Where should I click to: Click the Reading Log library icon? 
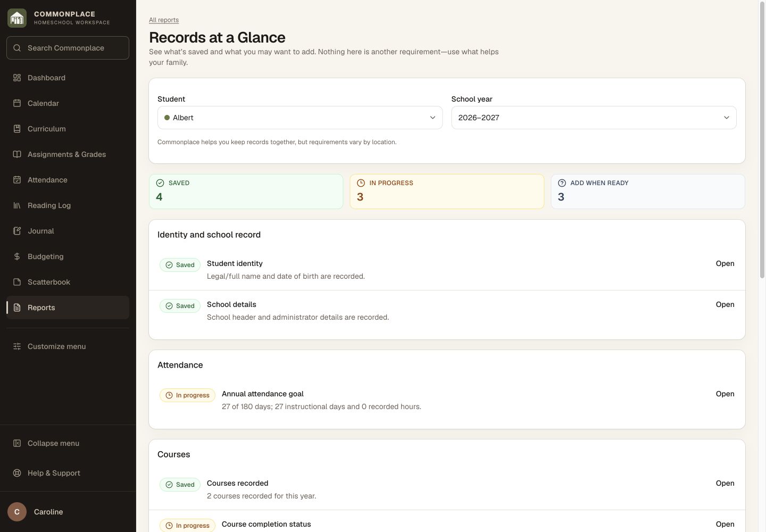[x=17, y=205]
